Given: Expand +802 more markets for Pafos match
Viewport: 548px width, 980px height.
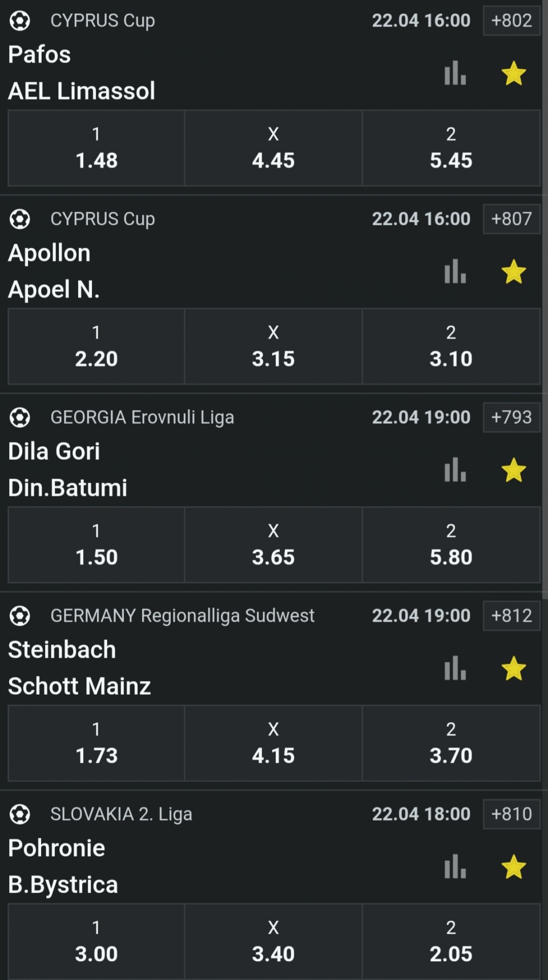Looking at the screenshot, I should tap(511, 21).
